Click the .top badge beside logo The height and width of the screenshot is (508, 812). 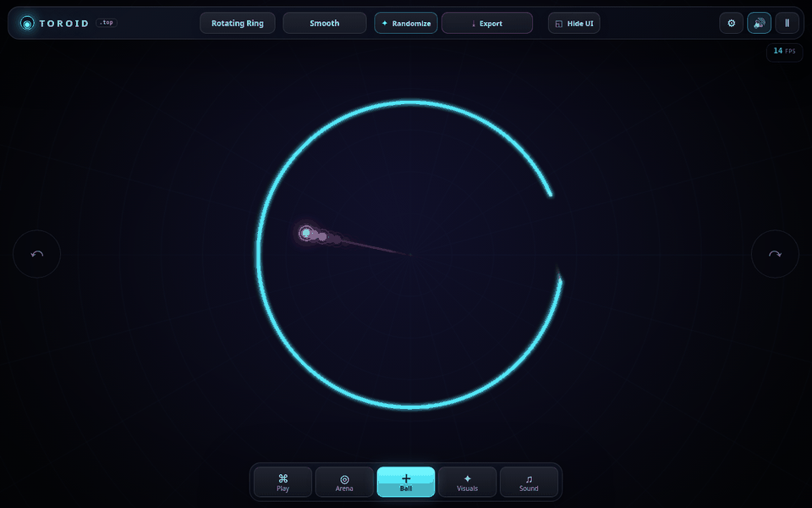107,23
